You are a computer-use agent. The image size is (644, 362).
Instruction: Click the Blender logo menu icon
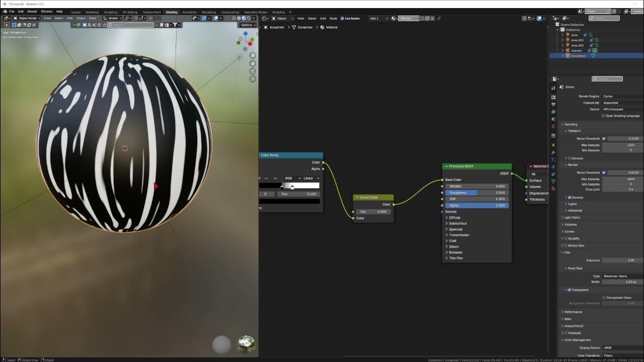(4, 11)
